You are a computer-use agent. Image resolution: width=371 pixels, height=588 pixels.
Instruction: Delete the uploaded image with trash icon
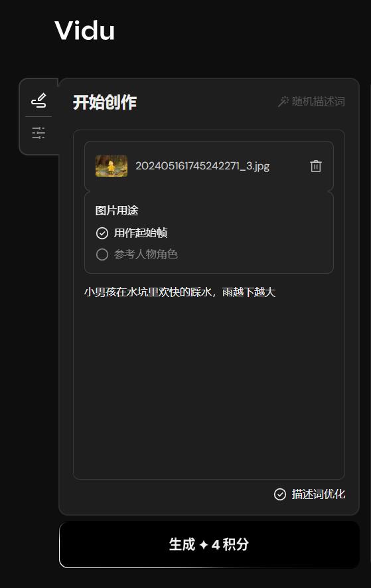(316, 166)
